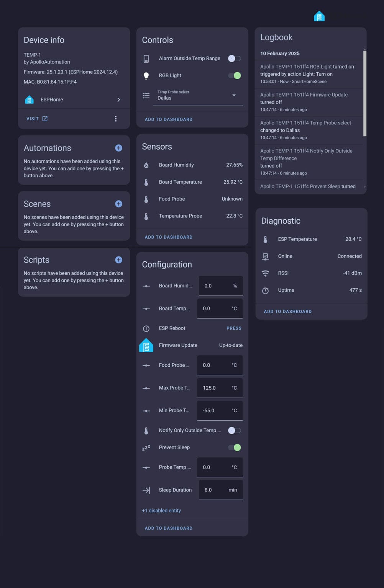Enable the Alarm Outside Temp Range toggle
Image resolution: width=384 pixels, height=588 pixels.
[x=234, y=59]
